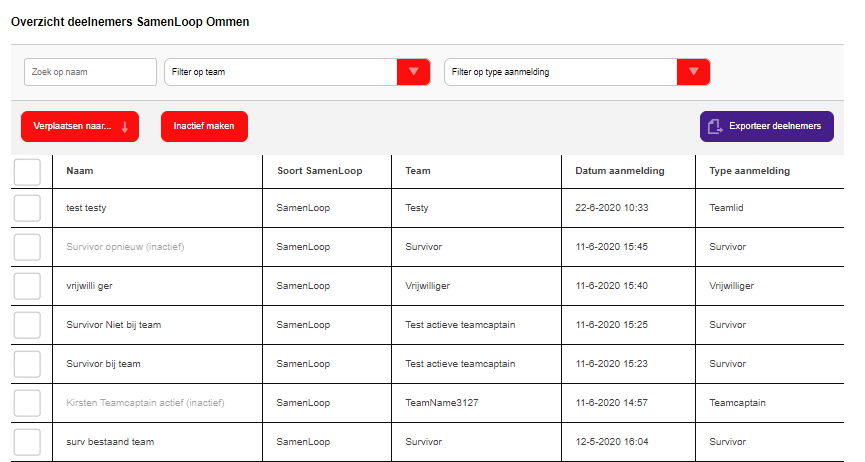Click the Overzicht deelnemers SamenLoop Ommen heading
The height and width of the screenshot is (462, 865).
(130, 22)
